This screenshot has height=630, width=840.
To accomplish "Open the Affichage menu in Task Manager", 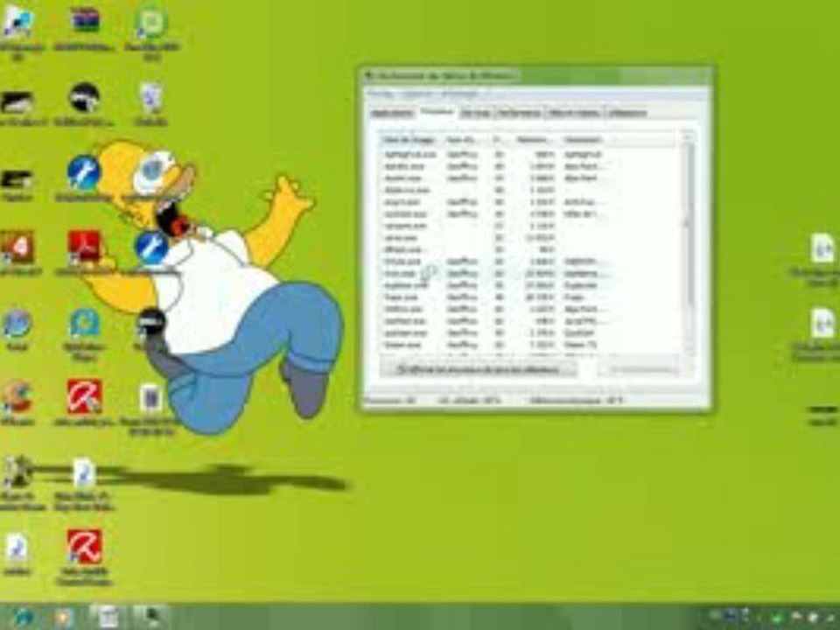I will tap(459, 94).
